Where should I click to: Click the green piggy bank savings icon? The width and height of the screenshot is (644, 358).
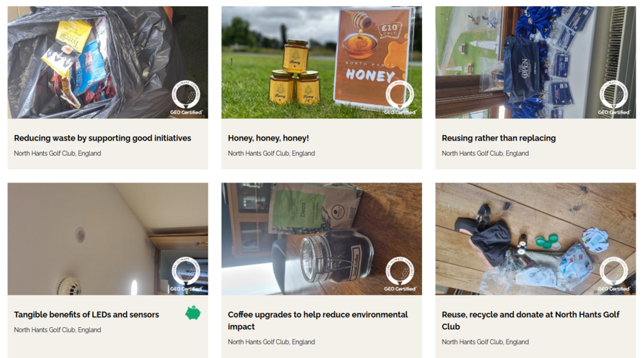(193, 313)
